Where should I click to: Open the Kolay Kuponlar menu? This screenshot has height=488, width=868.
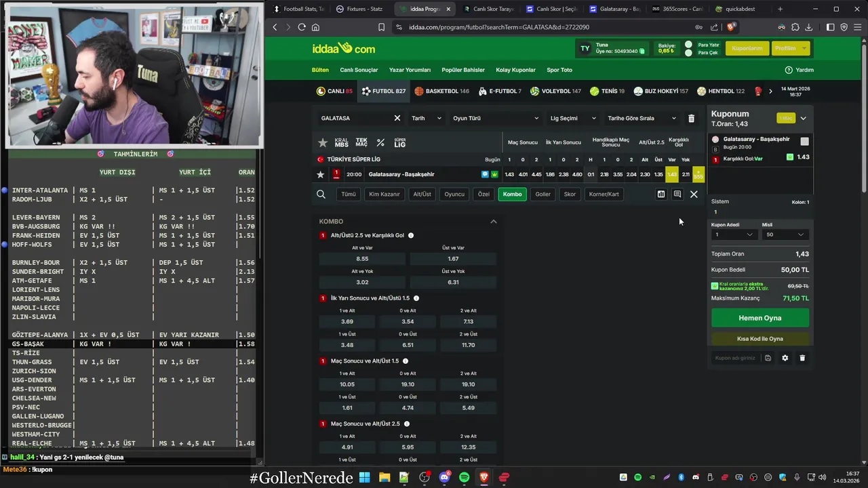pyautogui.click(x=516, y=70)
